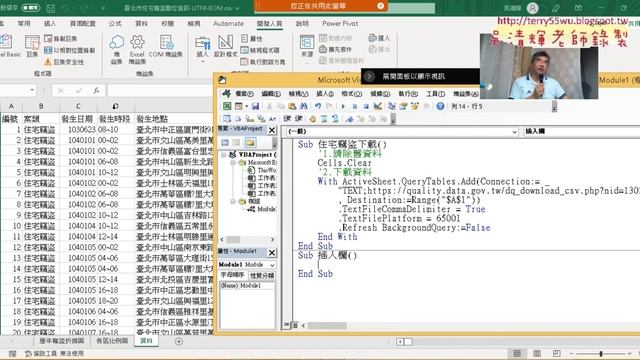This screenshot has width=640, height=360.
Task: Click Normal view button in status bar
Action: pos(517,353)
